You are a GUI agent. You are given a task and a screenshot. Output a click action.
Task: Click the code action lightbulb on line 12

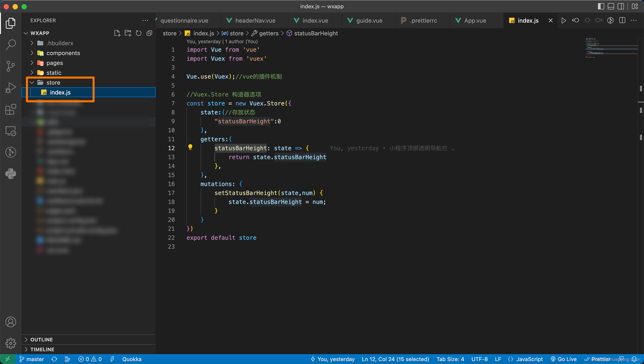190,148
